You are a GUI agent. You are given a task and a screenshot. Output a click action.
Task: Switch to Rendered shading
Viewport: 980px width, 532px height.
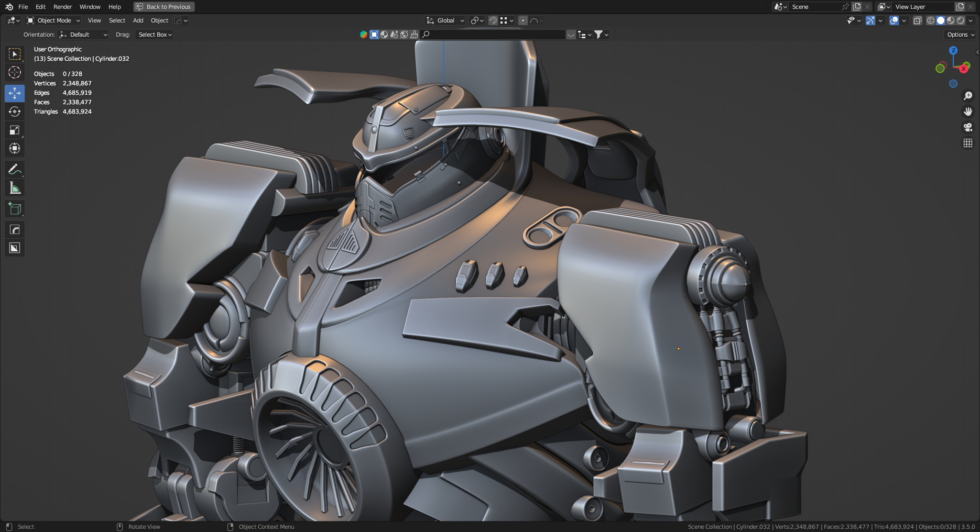click(961, 20)
